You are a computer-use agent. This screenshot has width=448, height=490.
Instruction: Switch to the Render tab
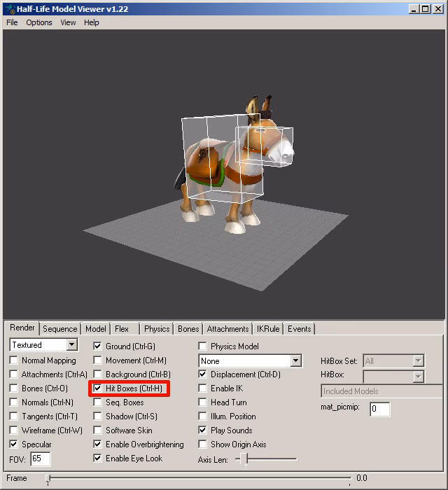coord(22,328)
